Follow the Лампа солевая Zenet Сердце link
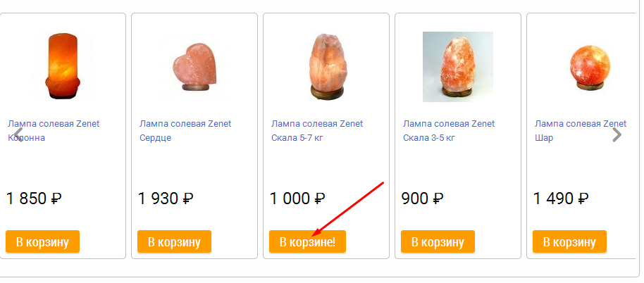 [x=185, y=130]
